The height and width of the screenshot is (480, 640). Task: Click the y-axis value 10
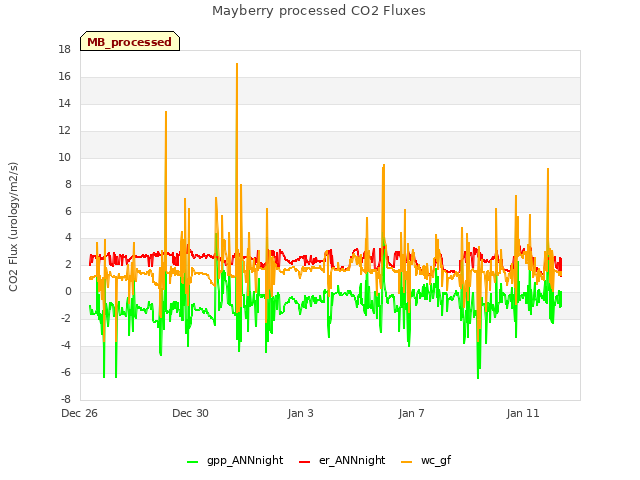point(64,158)
